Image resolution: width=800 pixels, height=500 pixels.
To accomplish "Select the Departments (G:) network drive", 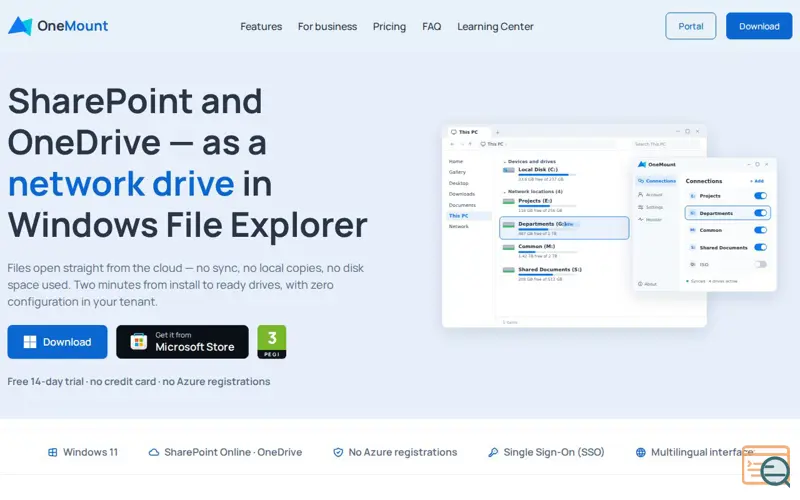I will click(x=564, y=228).
